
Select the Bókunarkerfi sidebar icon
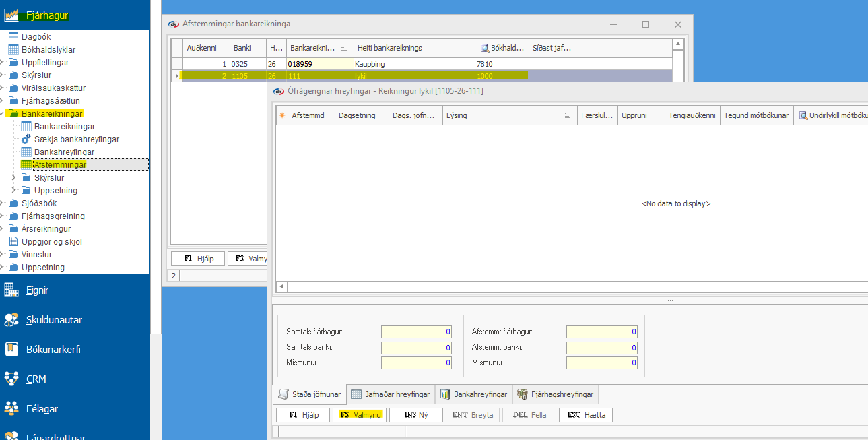(11, 350)
